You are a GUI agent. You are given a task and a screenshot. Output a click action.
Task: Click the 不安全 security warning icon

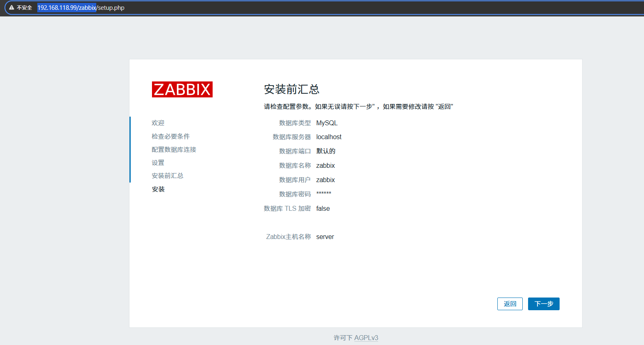point(11,7)
